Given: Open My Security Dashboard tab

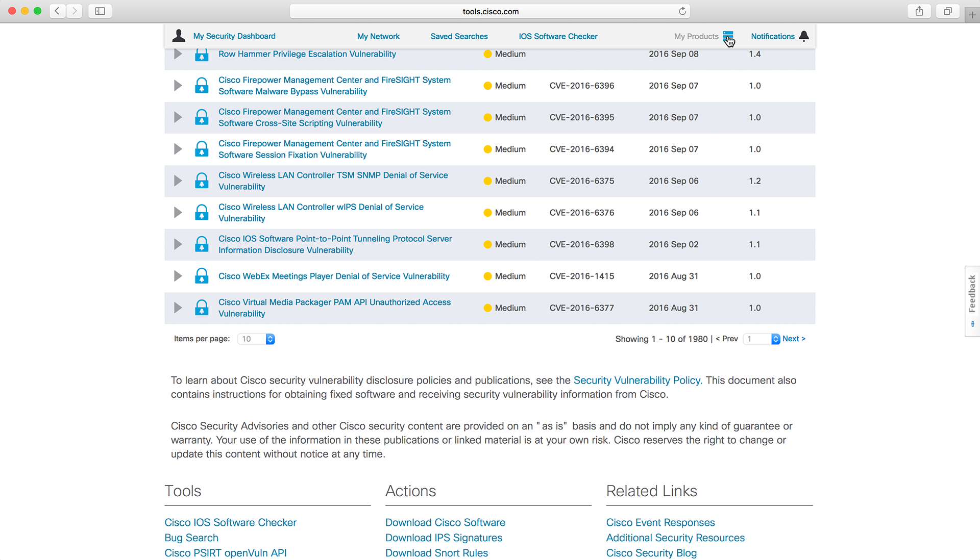Looking at the screenshot, I should coord(234,36).
